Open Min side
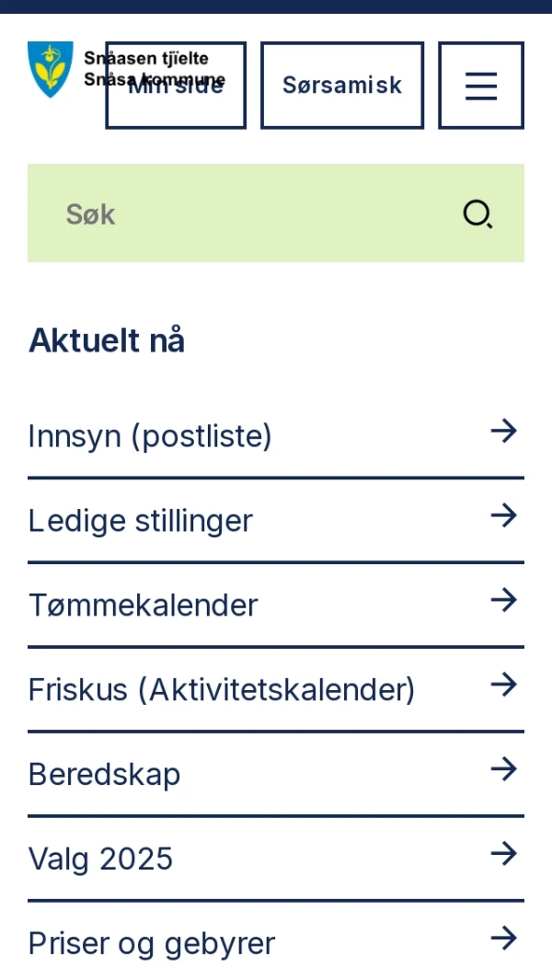 175,85
